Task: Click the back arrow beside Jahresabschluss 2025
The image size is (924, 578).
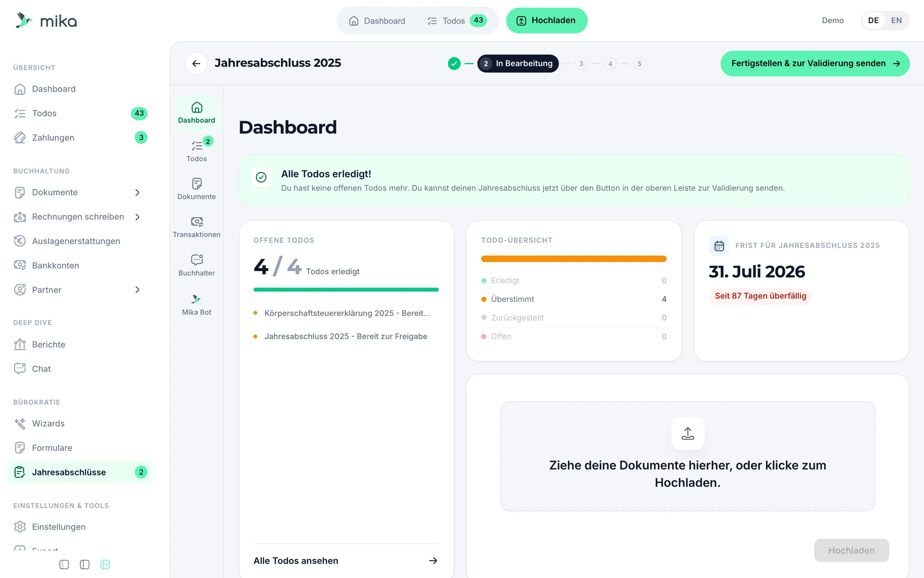Action: 196,64
